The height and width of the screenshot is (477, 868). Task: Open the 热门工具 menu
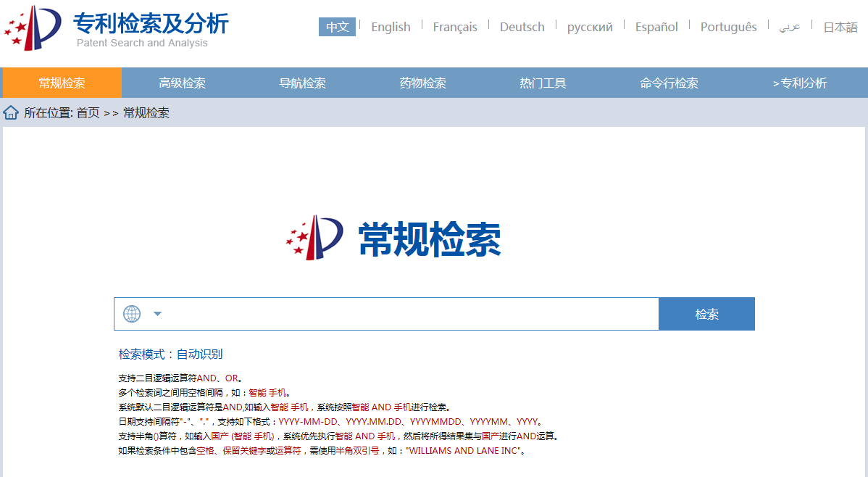click(543, 83)
